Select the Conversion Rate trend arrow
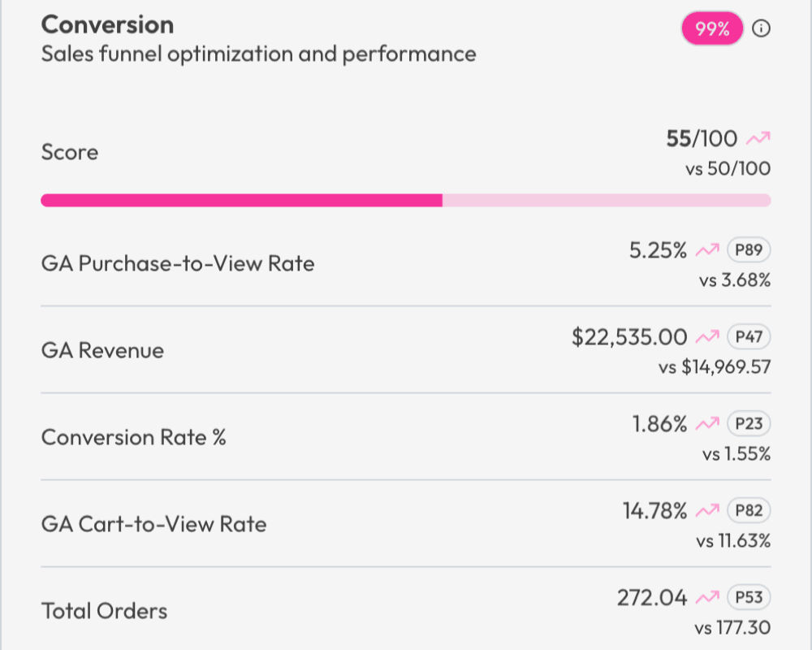This screenshot has width=812, height=650. coord(706,423)
